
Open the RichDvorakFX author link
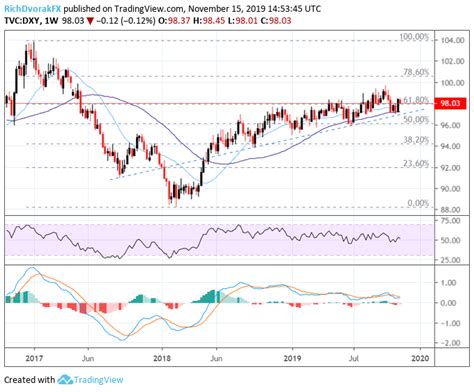point(33,8)
